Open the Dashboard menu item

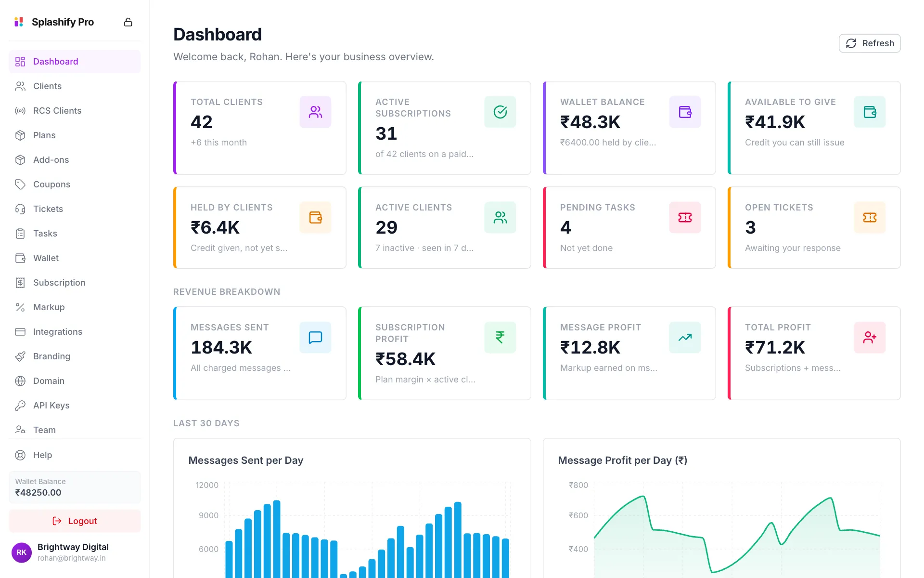(75, 62)
